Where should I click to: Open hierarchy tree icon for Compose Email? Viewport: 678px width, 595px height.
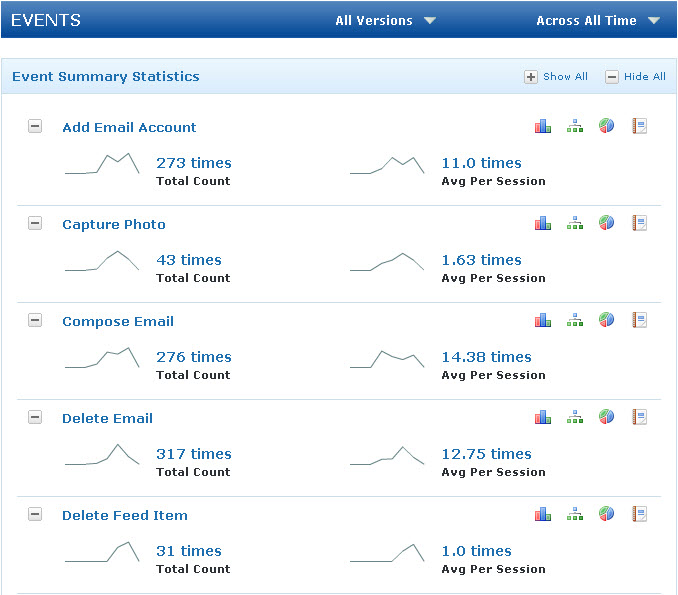tap(575, 320)
